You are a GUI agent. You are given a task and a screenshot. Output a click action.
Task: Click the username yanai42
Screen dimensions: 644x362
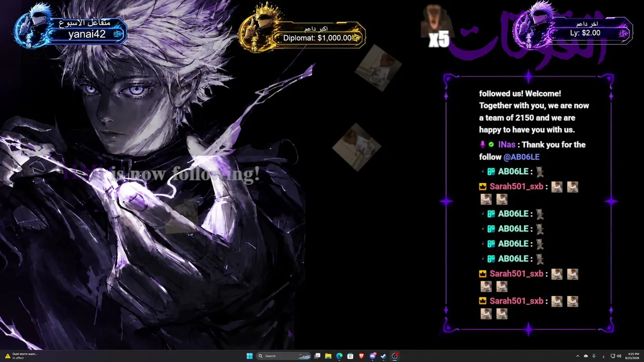[x=87, y=34]
